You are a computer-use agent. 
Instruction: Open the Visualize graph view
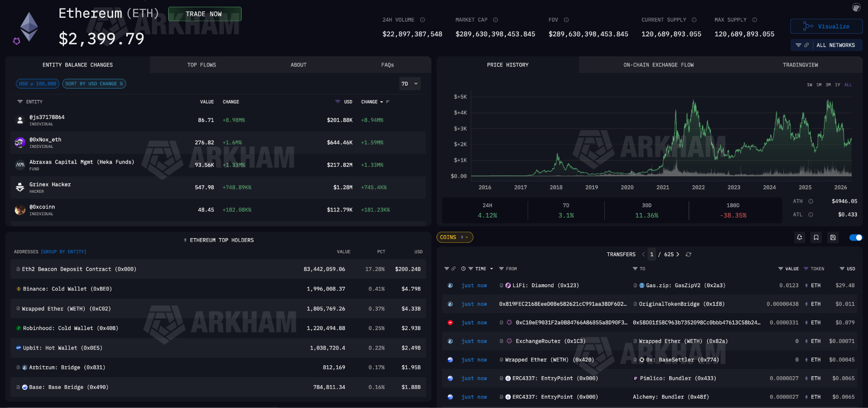point(826,26)
